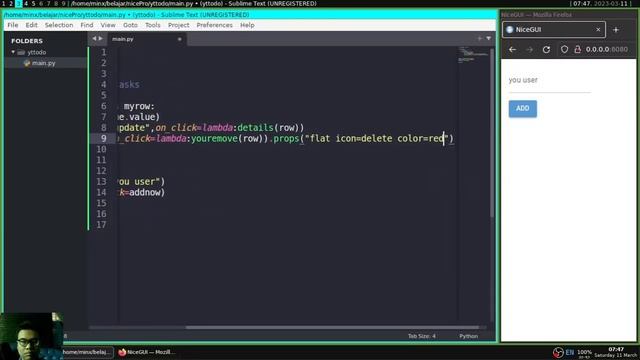Click the EN keyboard layout indicator
640x360 pixels.
(x=569, y=352)
